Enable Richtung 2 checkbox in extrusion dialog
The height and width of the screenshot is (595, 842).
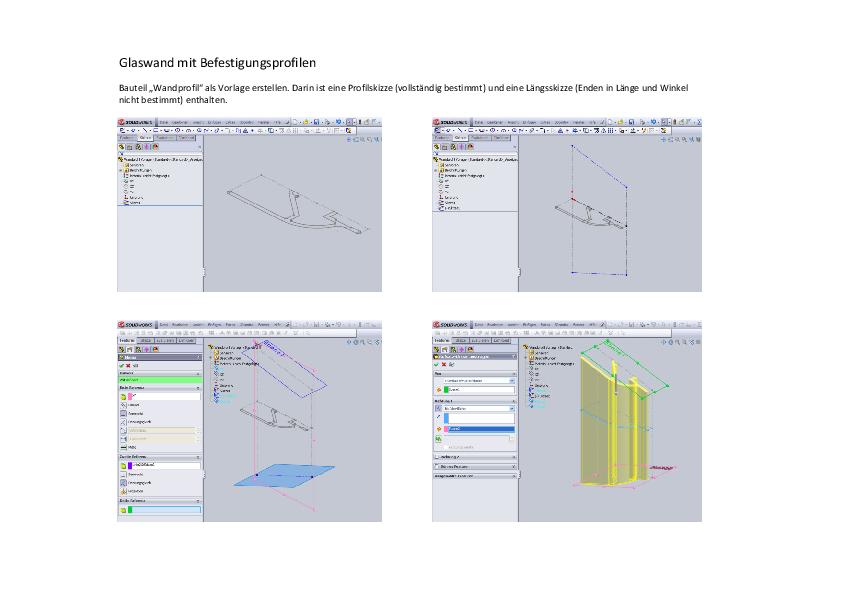437,457
